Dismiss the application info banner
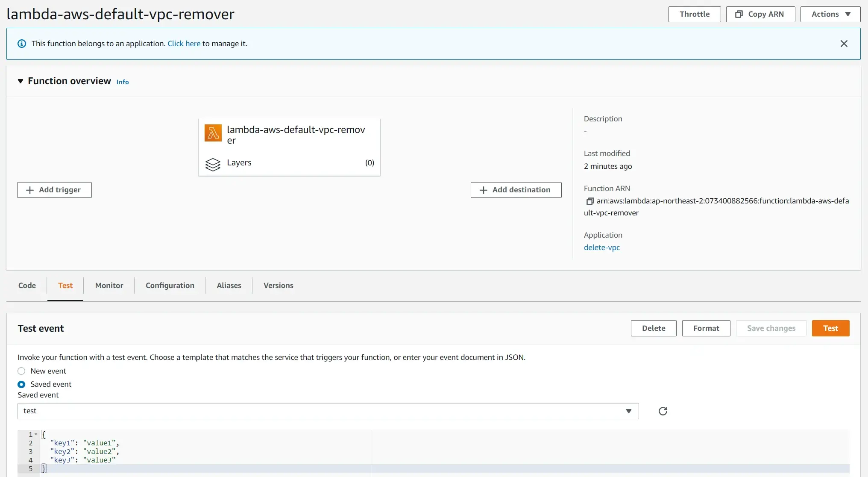The width and height of the screenshot is (868, 477). point(844,44)
